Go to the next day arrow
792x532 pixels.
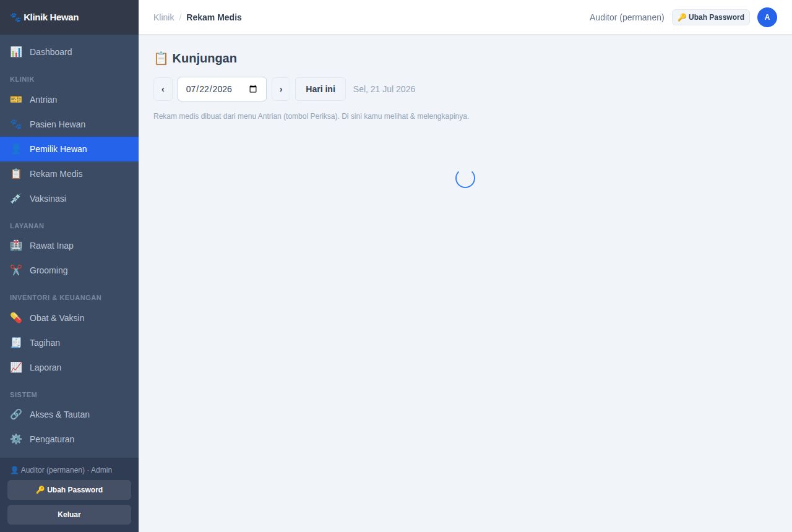click(281, 89)
